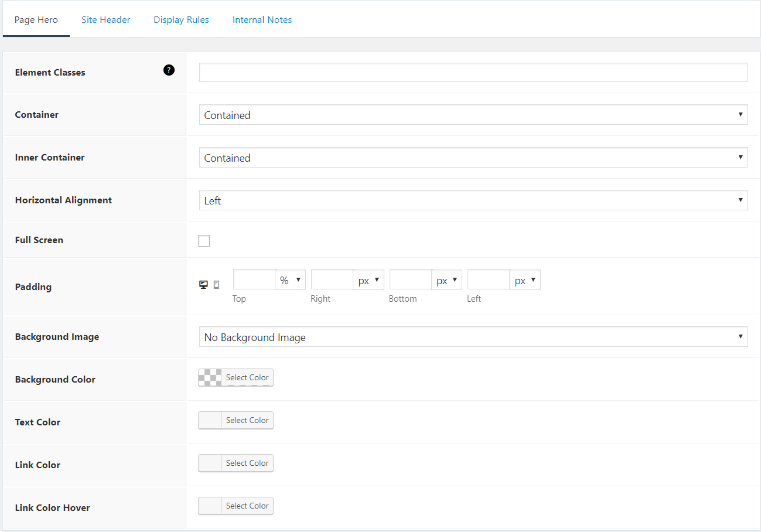This screenshot has width=761, height=532.
Task: Open the Horizontal Alignment dropdown
Action: tap(473, 200)
